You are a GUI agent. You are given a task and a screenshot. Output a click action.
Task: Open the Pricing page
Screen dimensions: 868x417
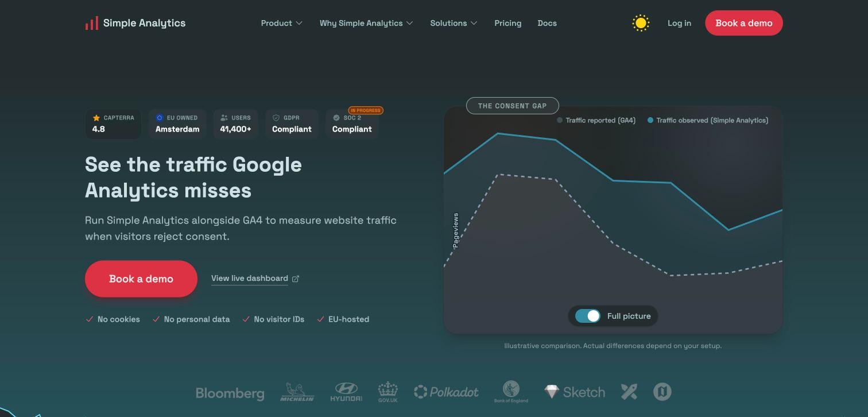tap(508, 23)
